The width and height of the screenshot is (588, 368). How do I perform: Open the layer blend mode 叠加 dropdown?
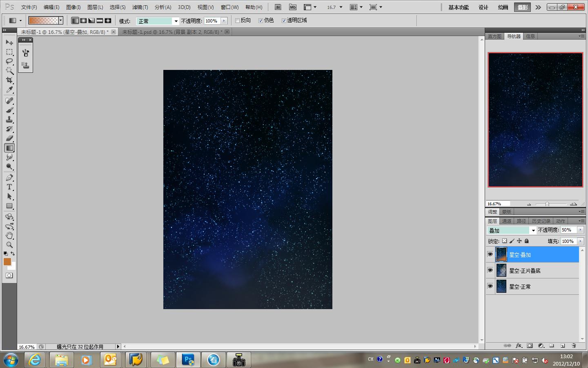tap(512, 230)
